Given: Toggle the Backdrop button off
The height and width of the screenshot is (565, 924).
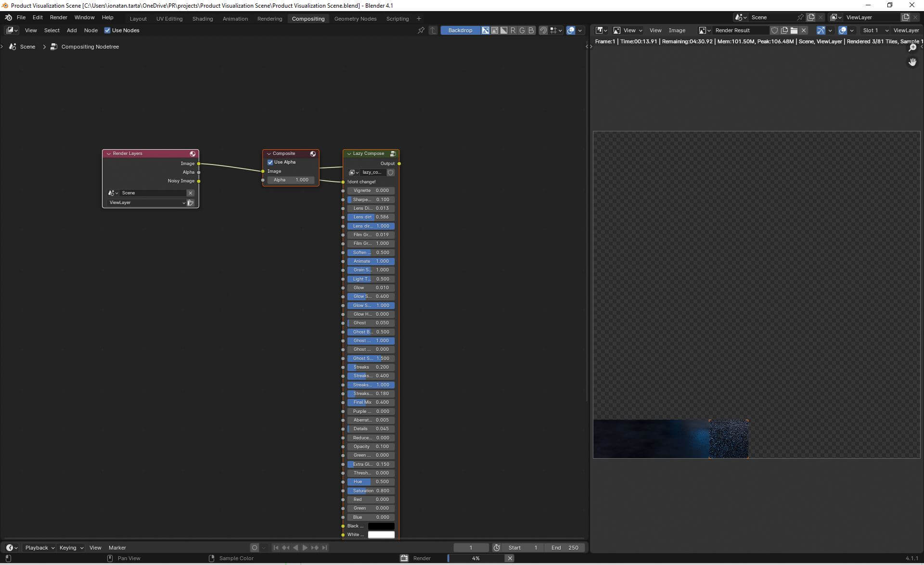Looking at the screenshot, I should tap(460, 30).
